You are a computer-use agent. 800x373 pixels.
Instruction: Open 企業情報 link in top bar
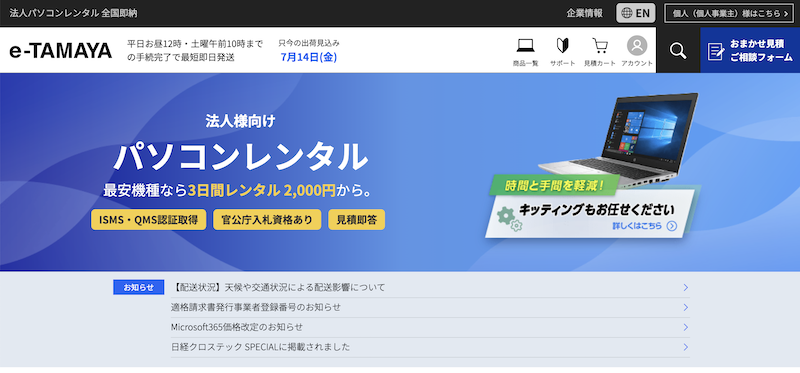click(584, 13)
